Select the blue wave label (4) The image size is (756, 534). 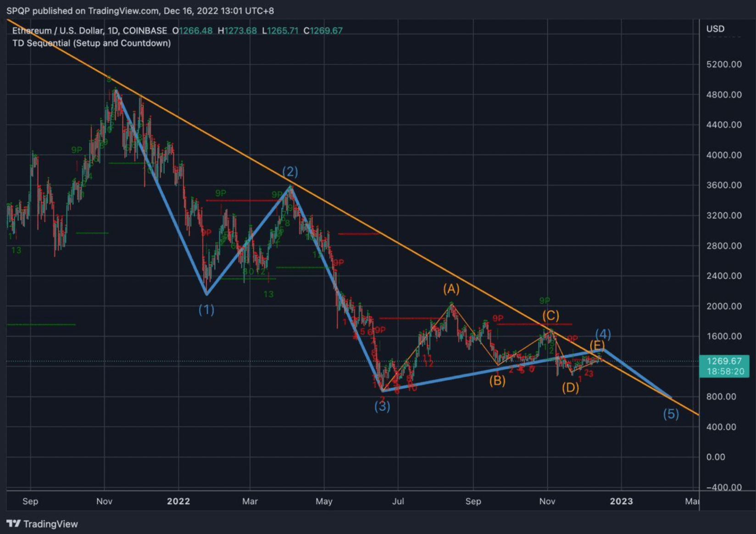603,334
